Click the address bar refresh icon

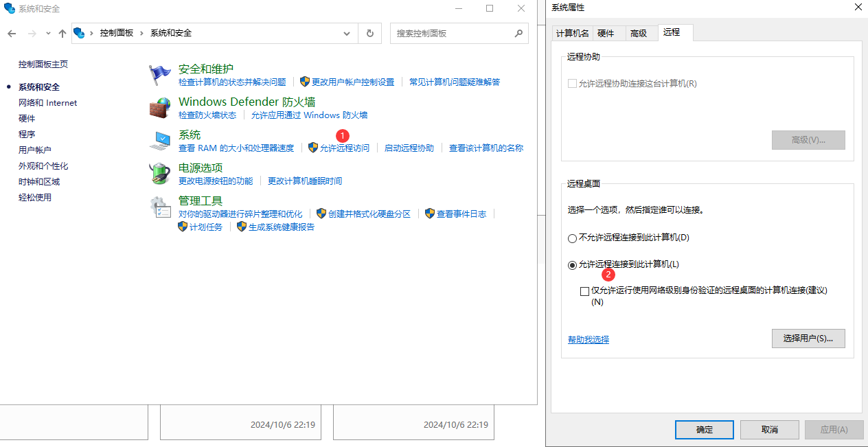[x=369, y=33]
